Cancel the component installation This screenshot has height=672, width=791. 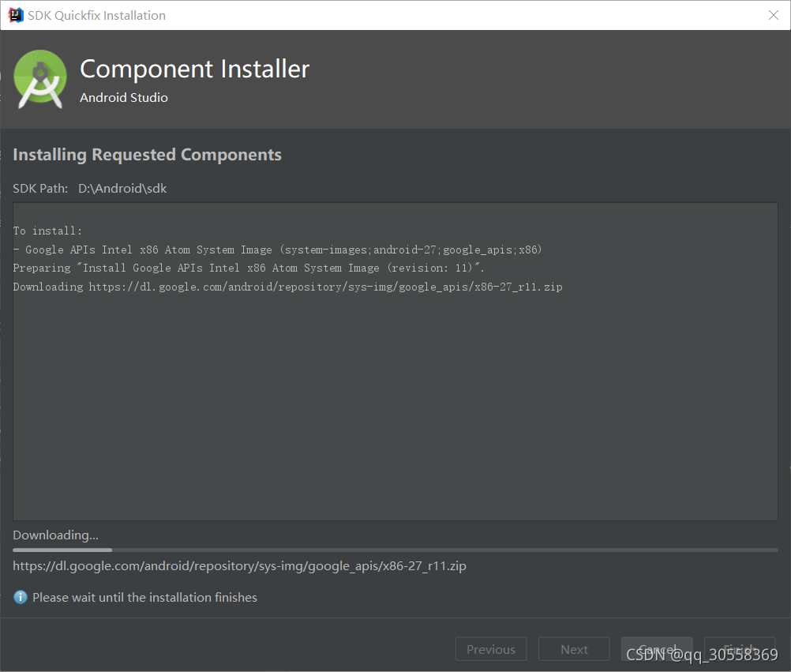[x=657, y=649]
